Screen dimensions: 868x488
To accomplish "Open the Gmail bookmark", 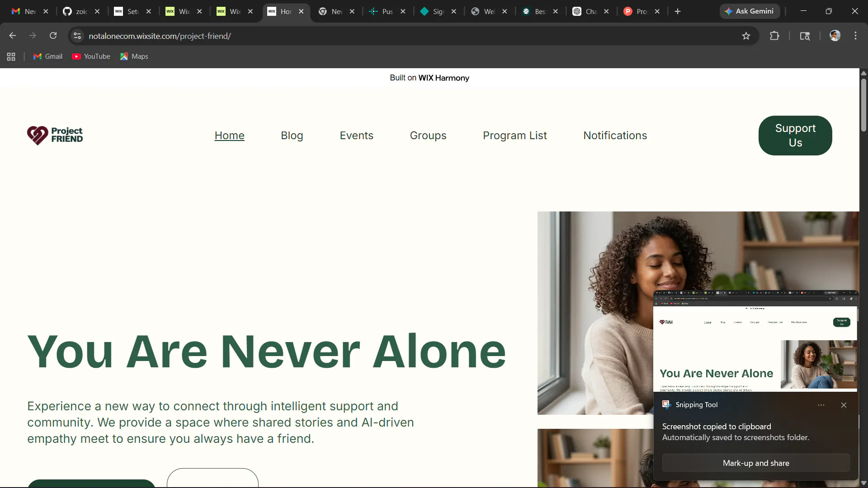I will pos(48,56).
